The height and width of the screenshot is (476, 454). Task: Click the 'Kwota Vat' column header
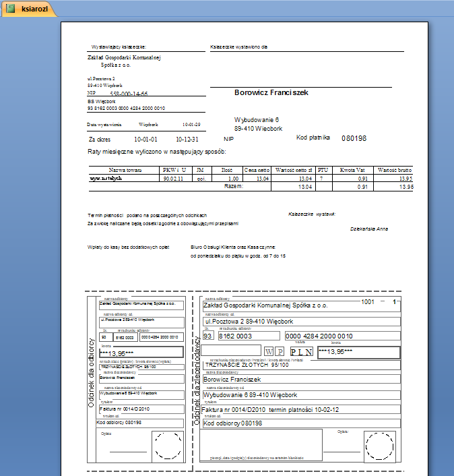pyautogui.click(x=352, y=170)
